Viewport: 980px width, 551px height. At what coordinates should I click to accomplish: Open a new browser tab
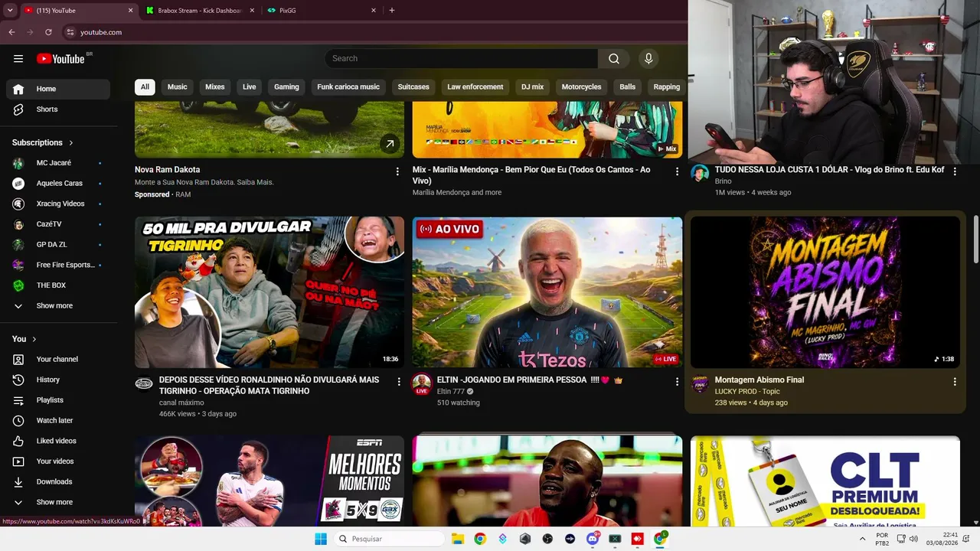coord(392,11)
